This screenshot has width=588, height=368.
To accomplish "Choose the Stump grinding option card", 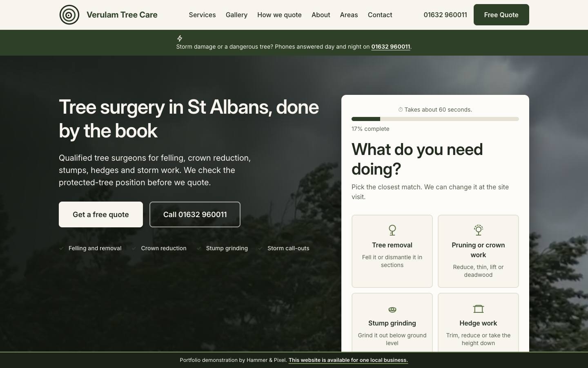I will pyautogui.click(x=392, y=323).
